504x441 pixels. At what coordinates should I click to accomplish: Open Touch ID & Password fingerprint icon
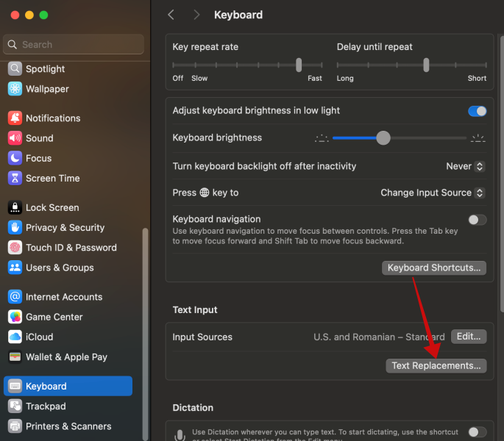[x=15, y=248]
